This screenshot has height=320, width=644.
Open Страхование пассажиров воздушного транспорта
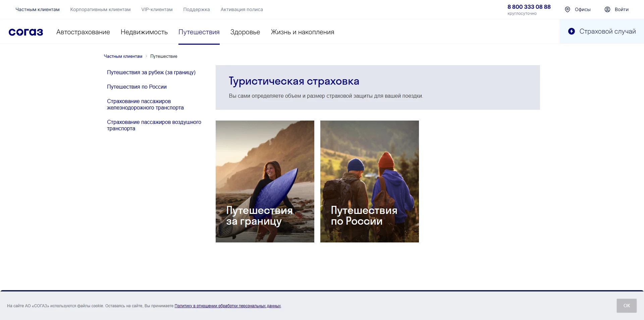coord(154,125)
